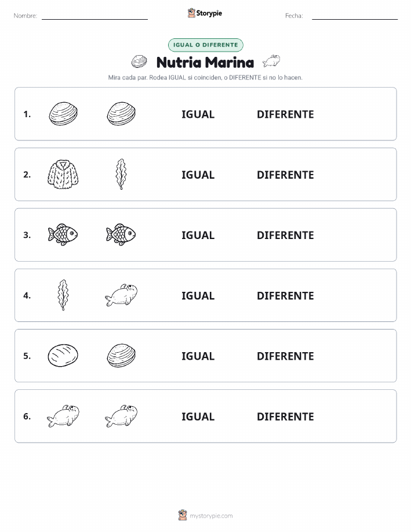Select DIFERENTE for row 5
Viewport: 411px width, 532px height.
pyautogui.click(x=285, y=356)
